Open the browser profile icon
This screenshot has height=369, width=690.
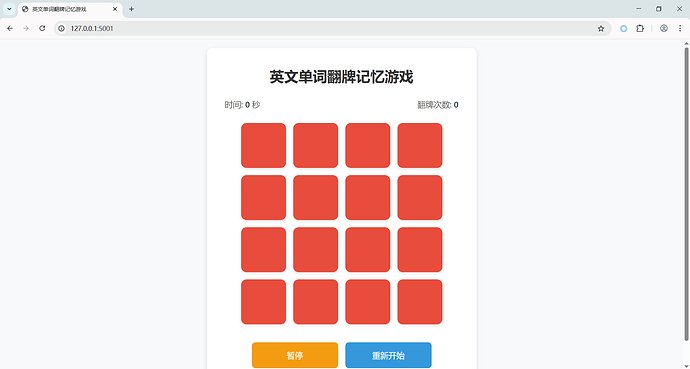pos(664,28)
